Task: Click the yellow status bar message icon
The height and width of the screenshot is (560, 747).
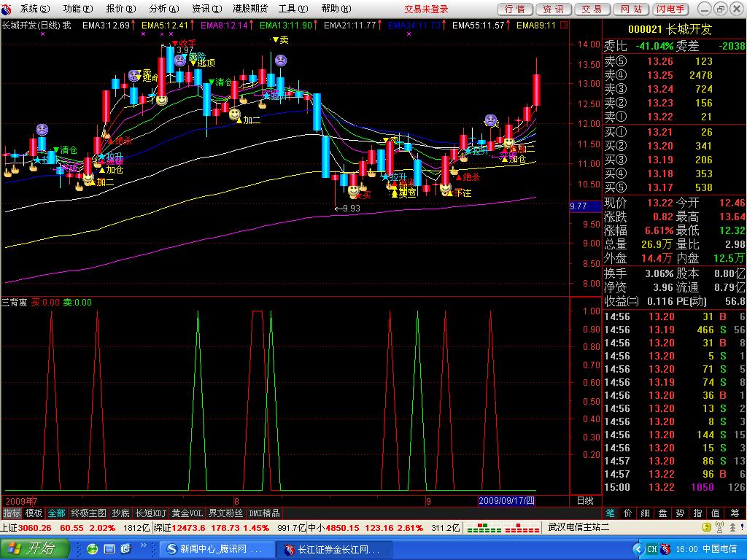Action: pyautogui.click(x=707, y=527)
